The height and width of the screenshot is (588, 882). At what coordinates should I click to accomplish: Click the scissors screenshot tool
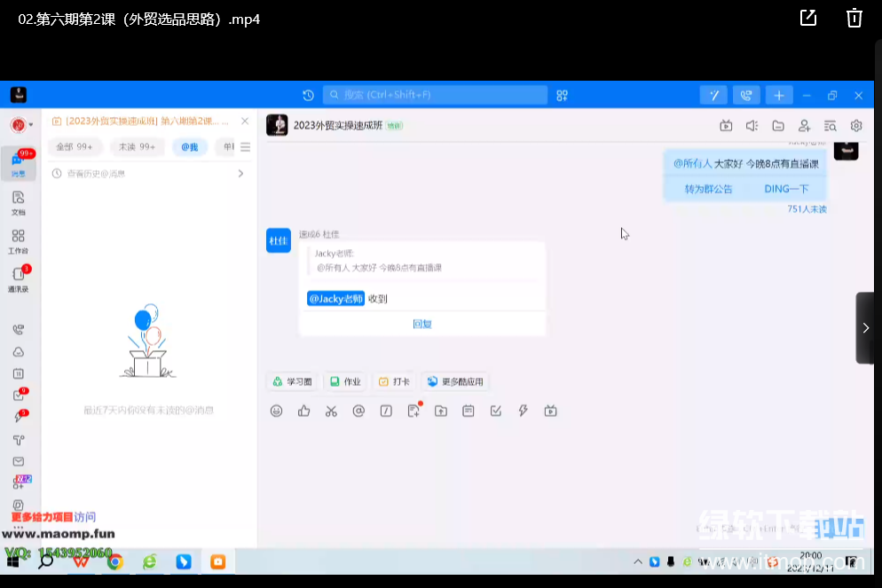coord(331,411)
